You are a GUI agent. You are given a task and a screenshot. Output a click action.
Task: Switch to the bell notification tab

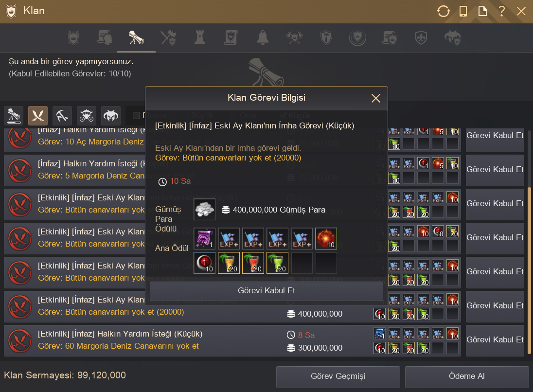(263, 37)
